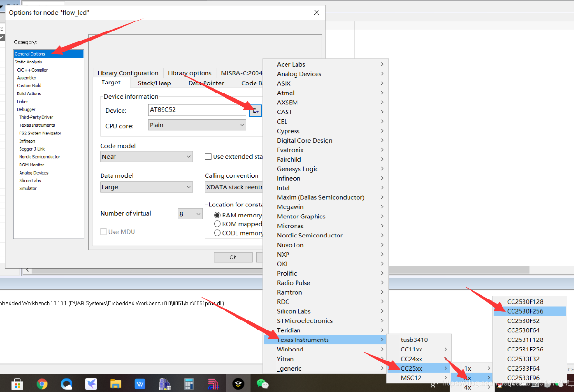Screen dimensions: 574x392
Task: Enable the Use extended stack checkbox
Action: click(208, 156)
